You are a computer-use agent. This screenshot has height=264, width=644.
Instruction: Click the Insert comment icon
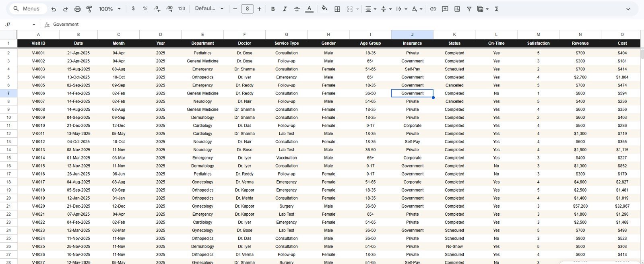[x=445, y=9]
